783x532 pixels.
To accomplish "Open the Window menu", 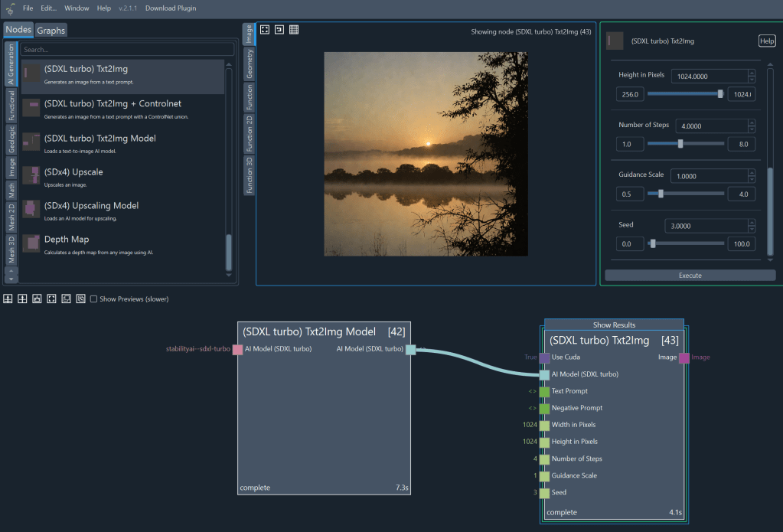I will coord(77,8).
